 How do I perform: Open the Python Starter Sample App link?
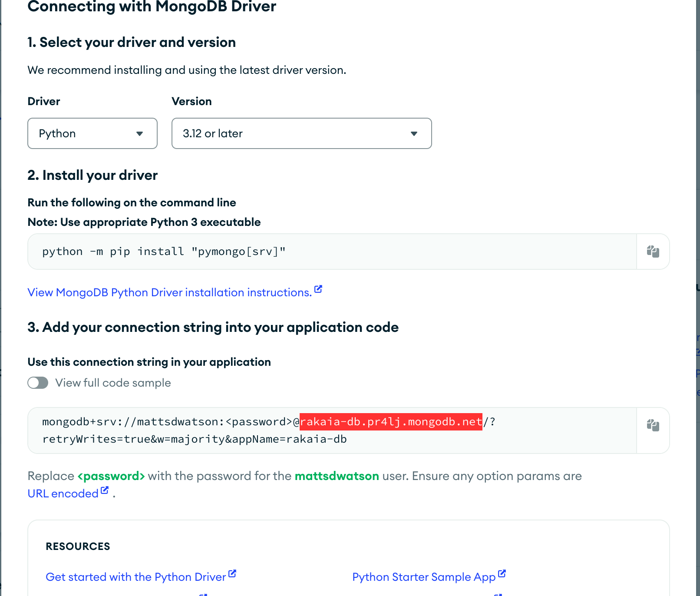pyautogui.click(x=423, y=577)
